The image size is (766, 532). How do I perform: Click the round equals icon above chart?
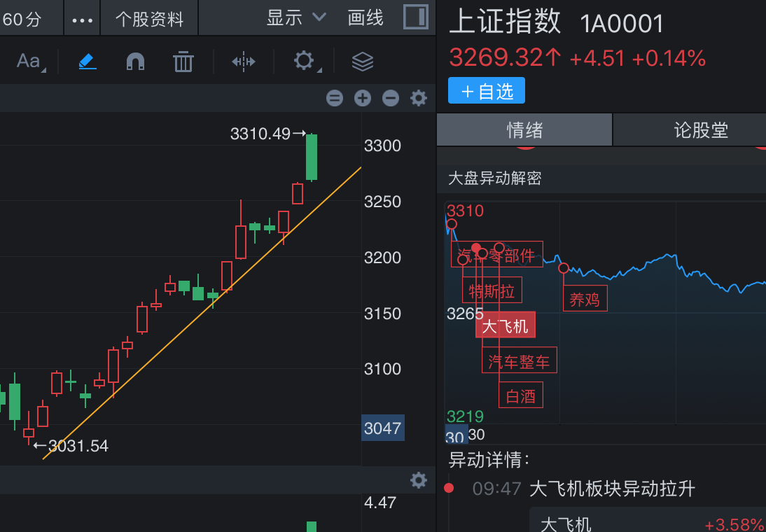(x=335, y=98)
